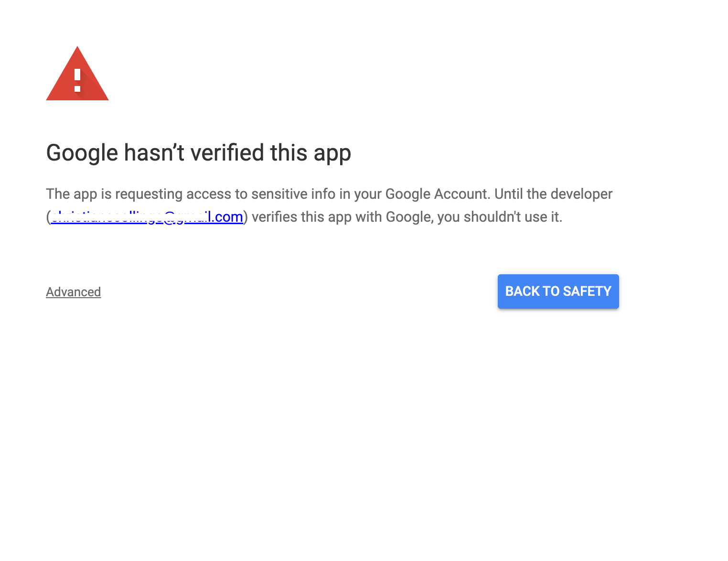This screenshot has height=561, width=728.
Task: Click the closing parenthesis after the email
Action: click(x=246, y=217)
